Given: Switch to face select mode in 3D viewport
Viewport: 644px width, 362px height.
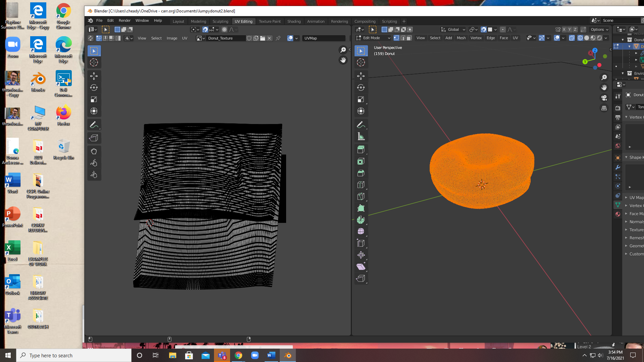Looking at the screenshot, I should click(x=409, y=38).
